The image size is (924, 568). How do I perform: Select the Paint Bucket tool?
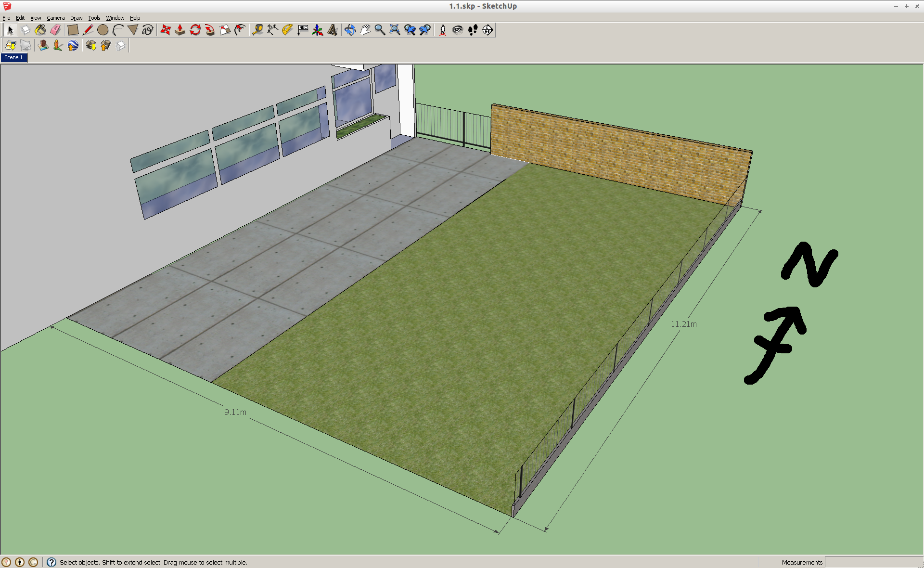(40, 30)
